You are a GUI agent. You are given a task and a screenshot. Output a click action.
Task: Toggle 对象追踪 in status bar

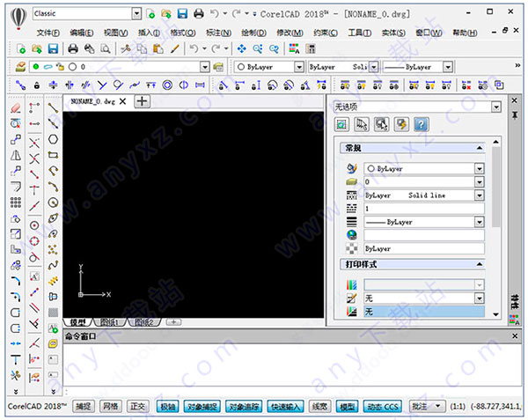pos(244,407)
